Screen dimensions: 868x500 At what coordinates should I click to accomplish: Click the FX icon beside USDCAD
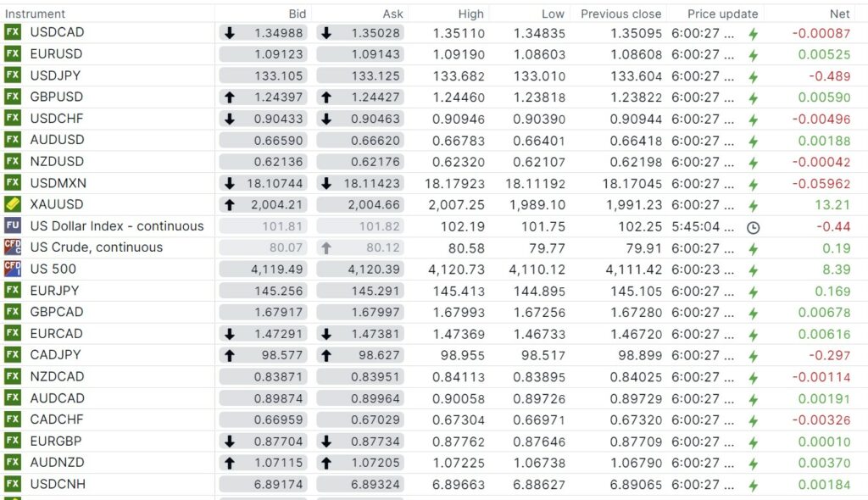click(13, 32)
